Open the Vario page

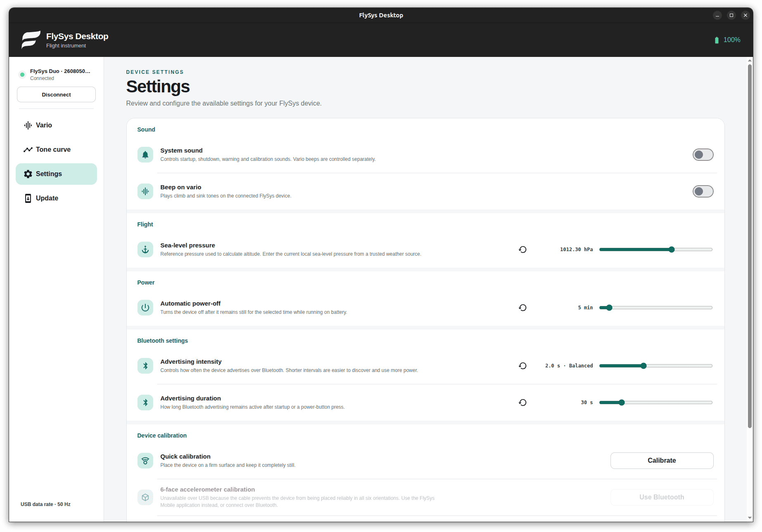coord(56,125)
